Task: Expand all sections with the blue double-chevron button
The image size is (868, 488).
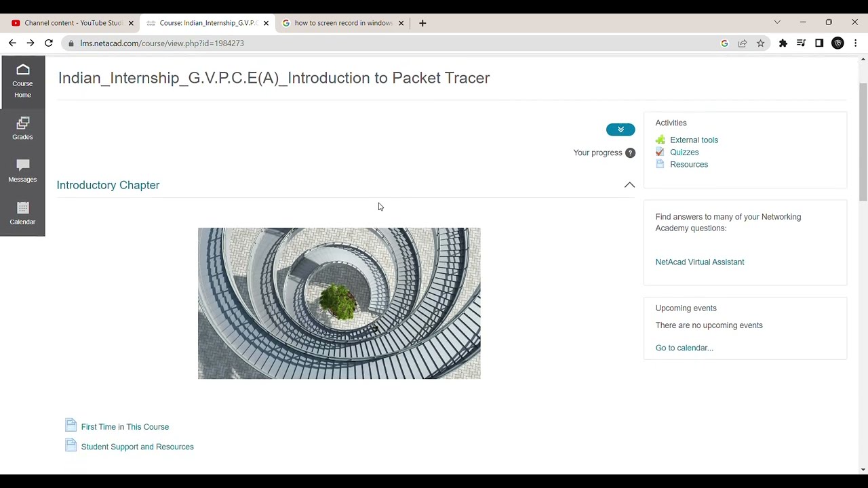Action: (620, 129)
